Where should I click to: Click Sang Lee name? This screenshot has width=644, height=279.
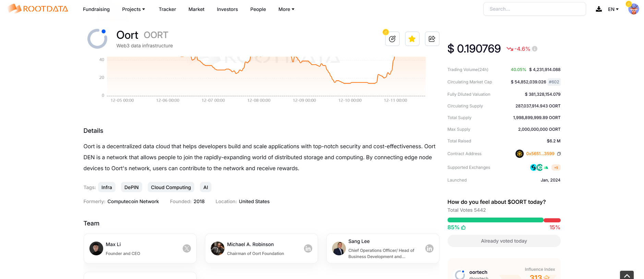coord(359,241)
